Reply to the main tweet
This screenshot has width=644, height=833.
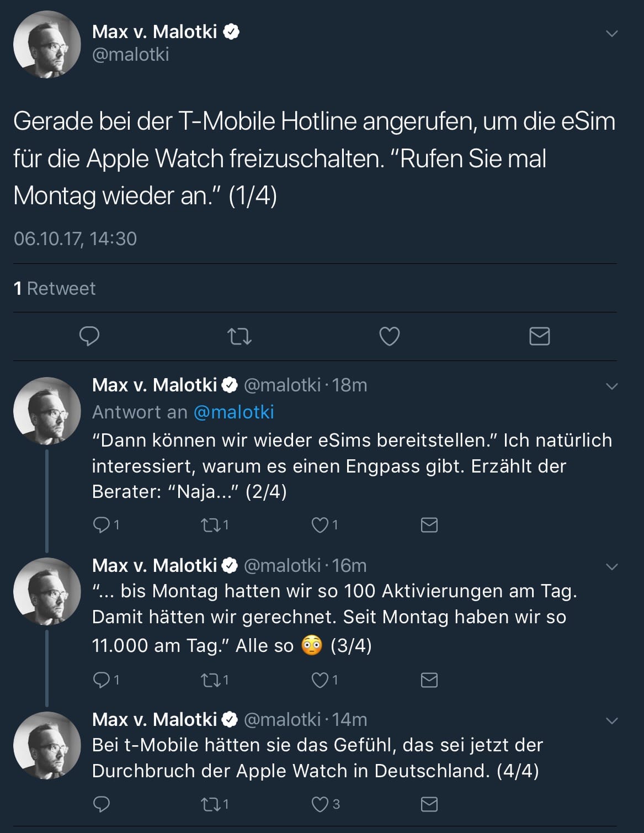point(89,336)
